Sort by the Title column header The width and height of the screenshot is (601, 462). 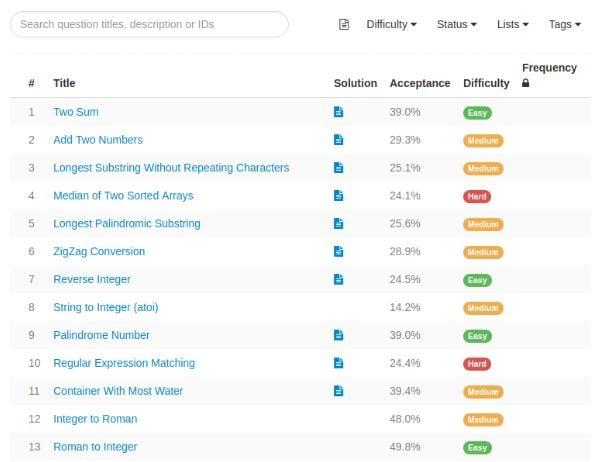tap(64, 83)
